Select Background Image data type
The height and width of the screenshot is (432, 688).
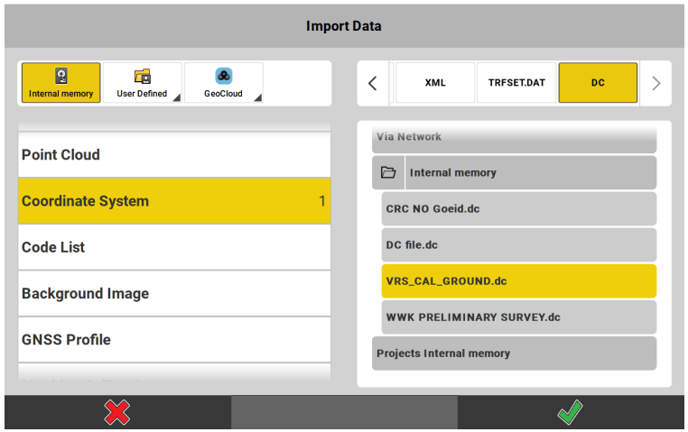(x=174, y=294)
